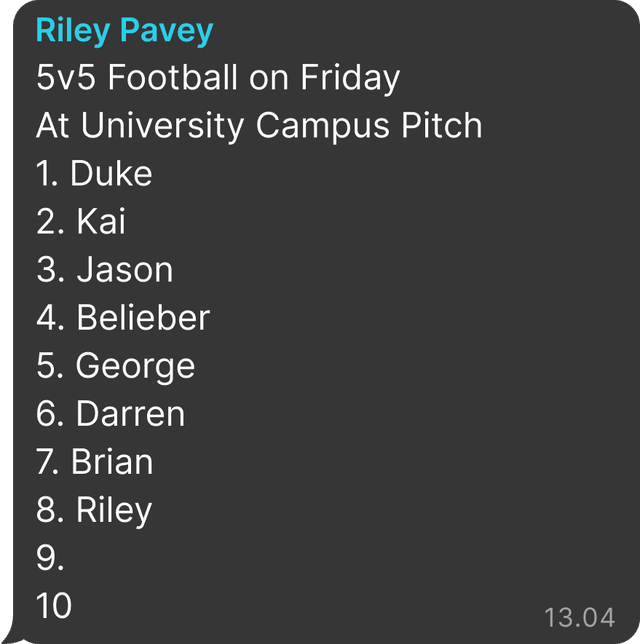
Task: Click list entry '3. Jason'
Action: [104, 270]
